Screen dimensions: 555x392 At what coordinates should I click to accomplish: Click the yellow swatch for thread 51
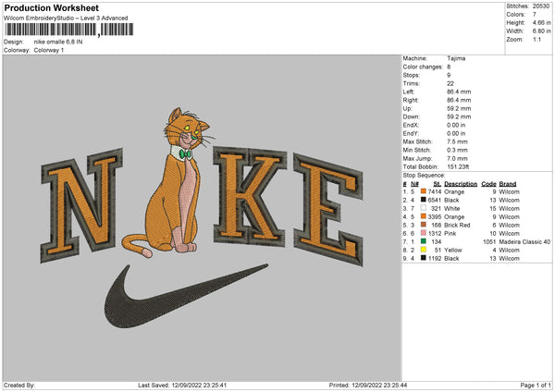click(423, 250)
